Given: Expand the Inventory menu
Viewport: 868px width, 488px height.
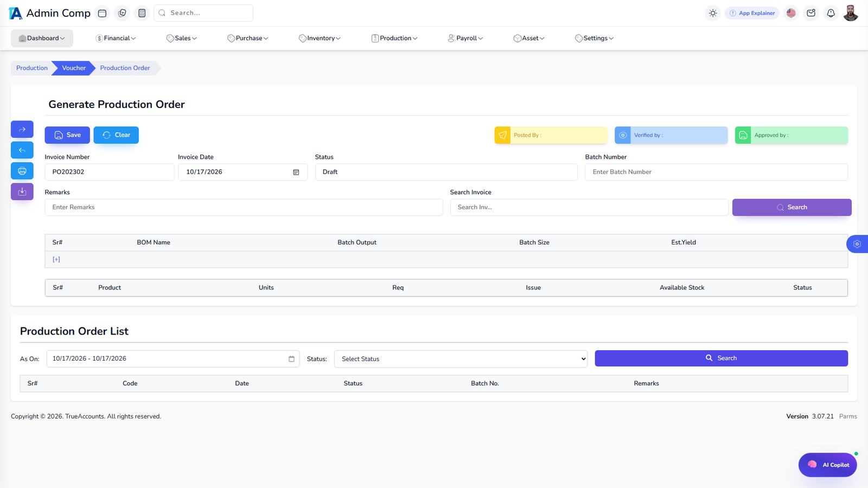Looking at the screenshot, I should pos(320,38).
